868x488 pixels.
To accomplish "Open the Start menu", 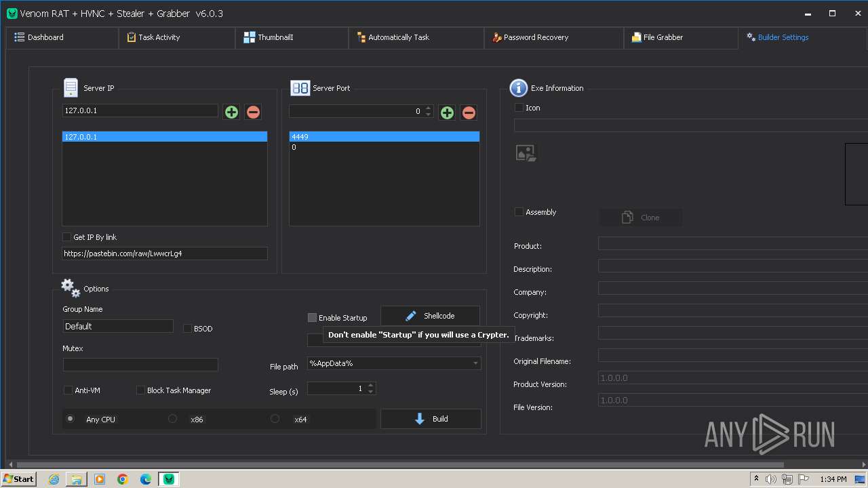I will 18,479.
